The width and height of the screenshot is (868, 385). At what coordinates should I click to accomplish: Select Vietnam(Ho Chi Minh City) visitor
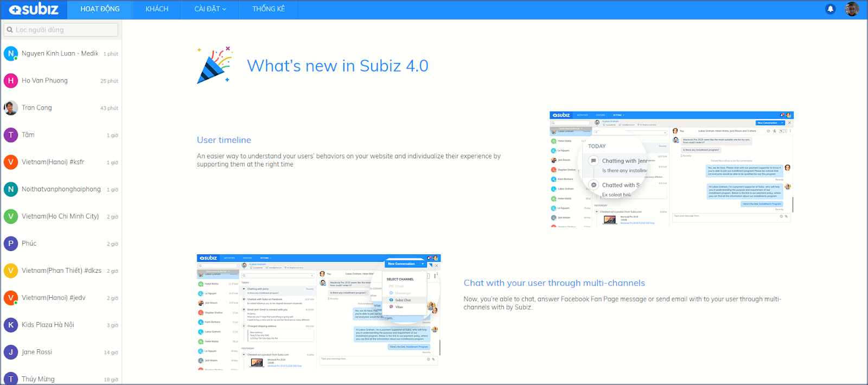[x=61, y=216]
